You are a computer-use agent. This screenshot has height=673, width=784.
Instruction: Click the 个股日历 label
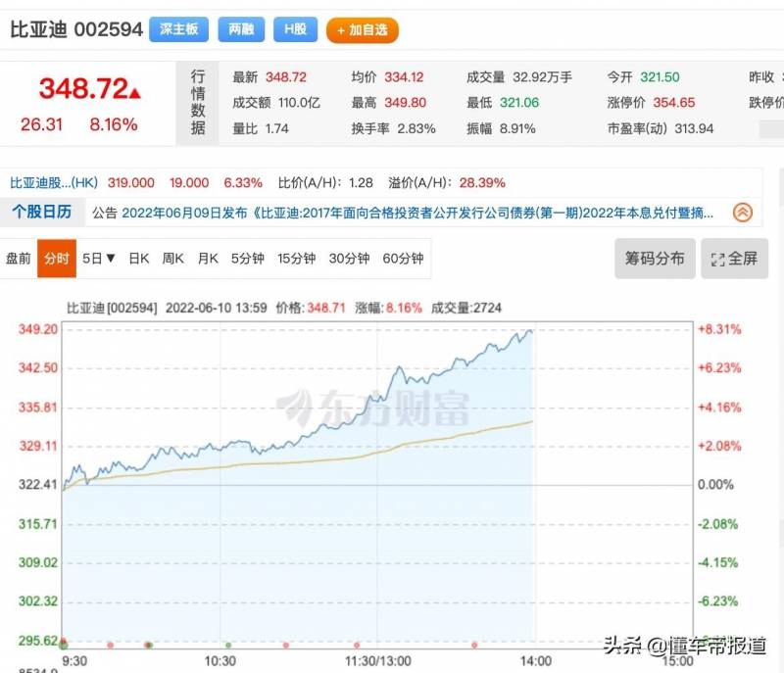(42, 212)
